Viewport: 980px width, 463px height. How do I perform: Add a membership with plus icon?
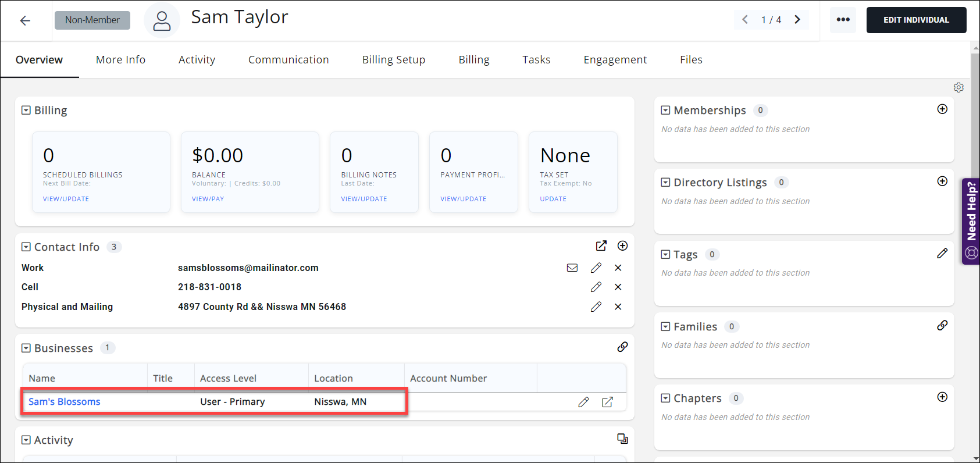click(x=942, y=109)
